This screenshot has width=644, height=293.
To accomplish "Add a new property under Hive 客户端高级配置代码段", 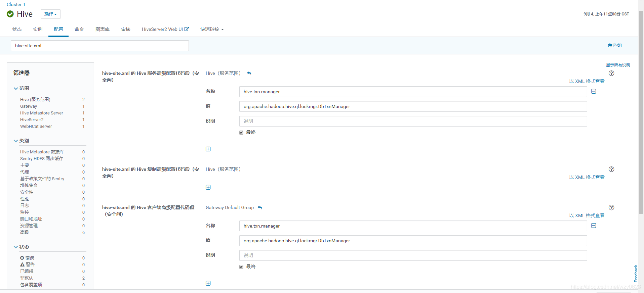I will [x=208, y=283].
